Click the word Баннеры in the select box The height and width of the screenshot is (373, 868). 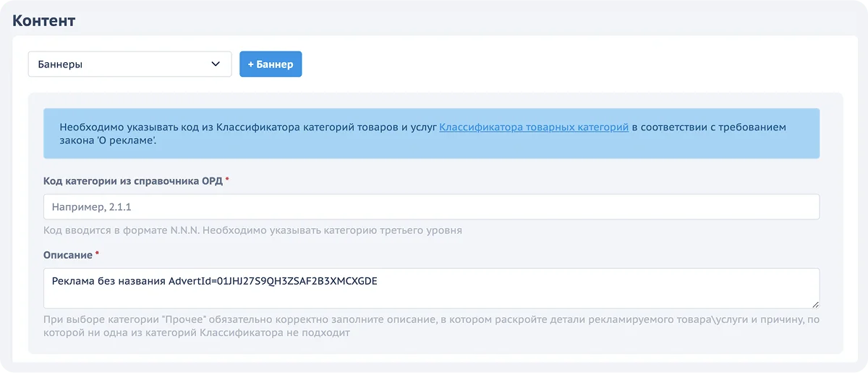[60, 64]
